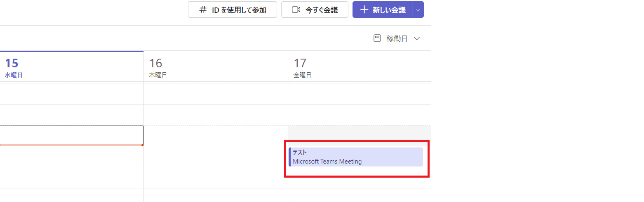Viewport: 644px width, 202px height.
Task: Click the 水曜日 weekday label
Action: 13,75
